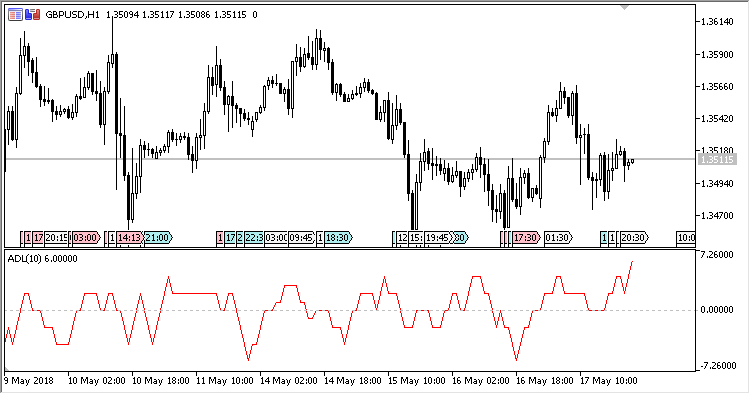Select the white 19:45 event marker
This screenshot has width=750, height=394.
click(439, 238)
